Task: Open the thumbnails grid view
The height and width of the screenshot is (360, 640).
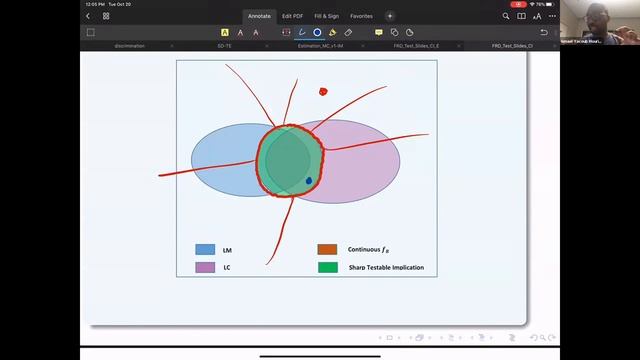Action: 106,16
